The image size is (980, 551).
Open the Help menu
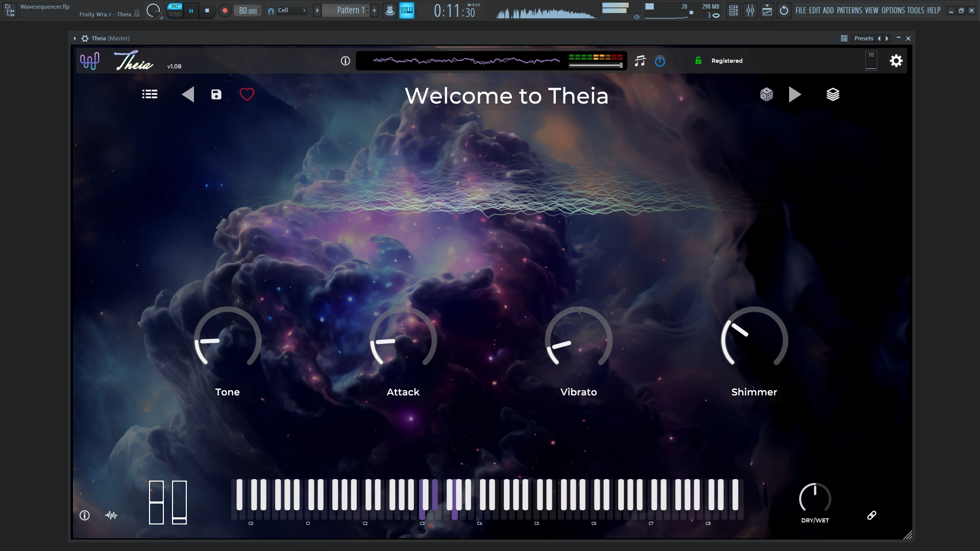tap(934, 10)
